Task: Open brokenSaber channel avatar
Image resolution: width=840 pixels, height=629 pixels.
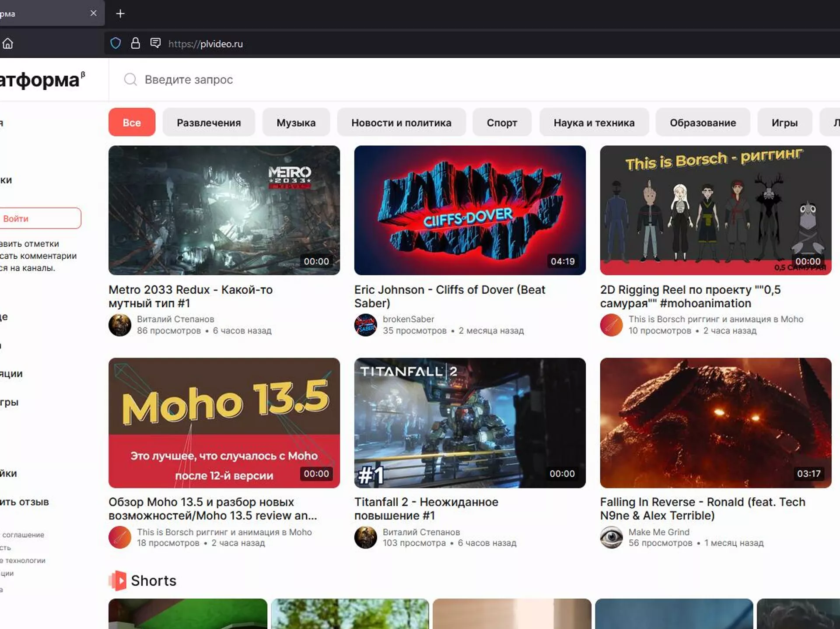Action: [x=365, y=325]
